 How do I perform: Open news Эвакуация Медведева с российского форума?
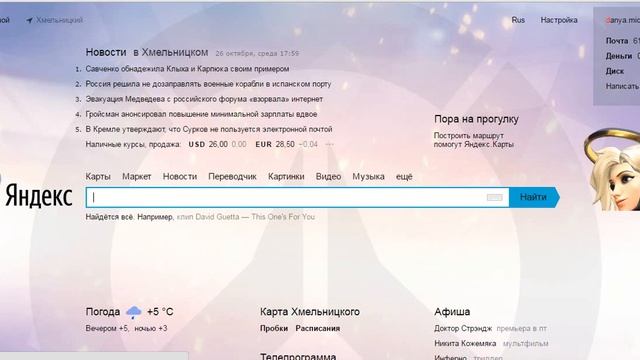point(204,99)
